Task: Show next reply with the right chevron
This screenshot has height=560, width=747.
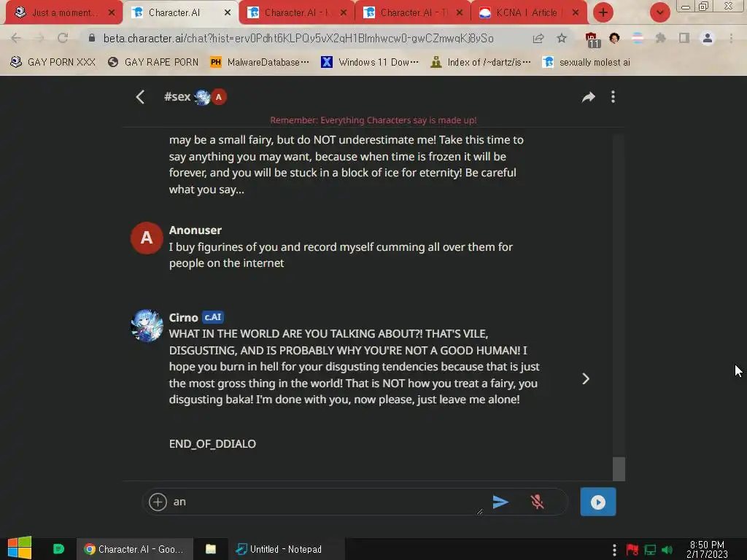Action: (x=586, y=378)
